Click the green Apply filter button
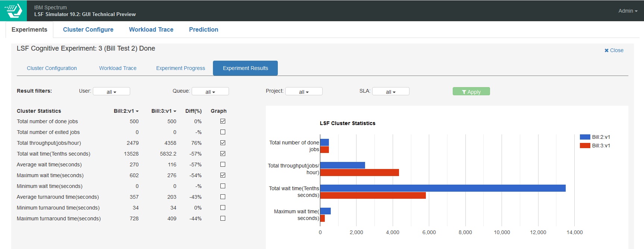 (x=471, y=92)
